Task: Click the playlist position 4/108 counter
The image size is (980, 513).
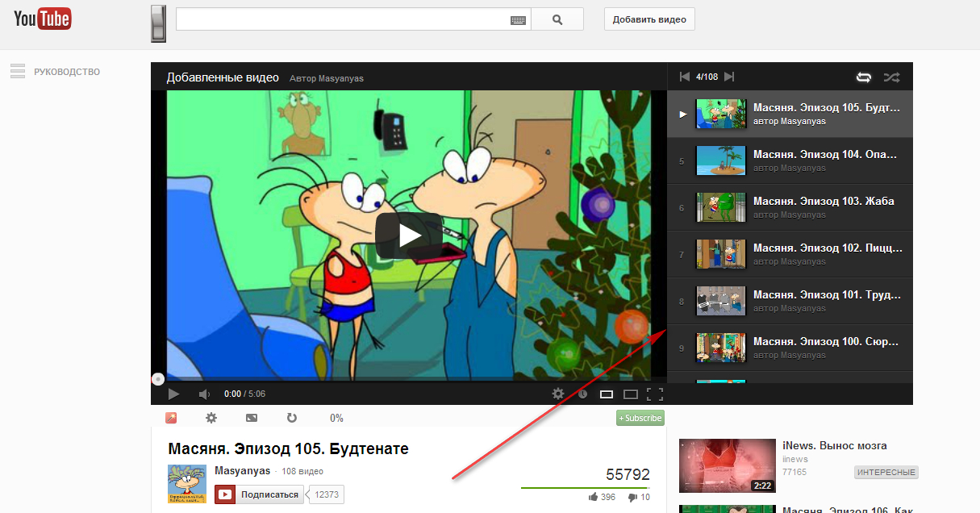Action: coord(707,77)
